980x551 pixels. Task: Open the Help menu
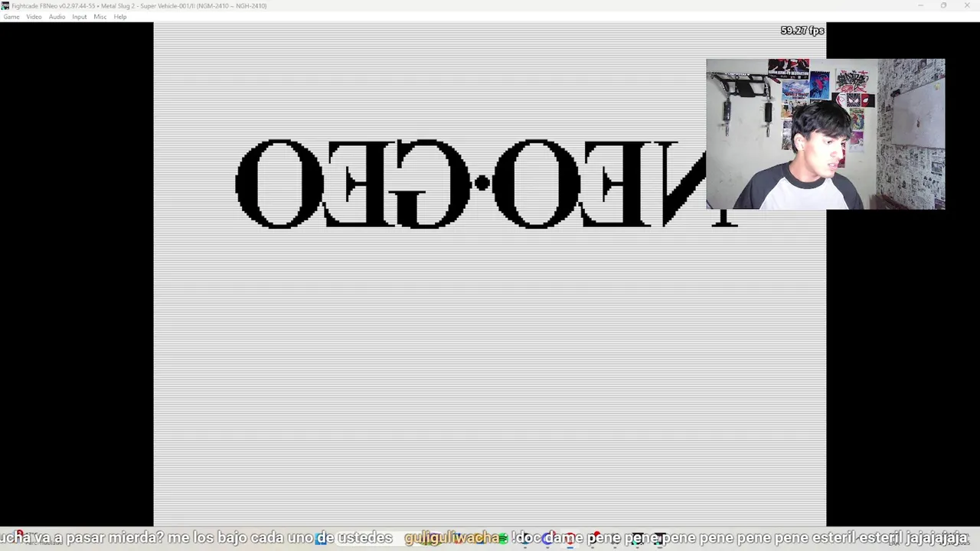tap(120, 17)
